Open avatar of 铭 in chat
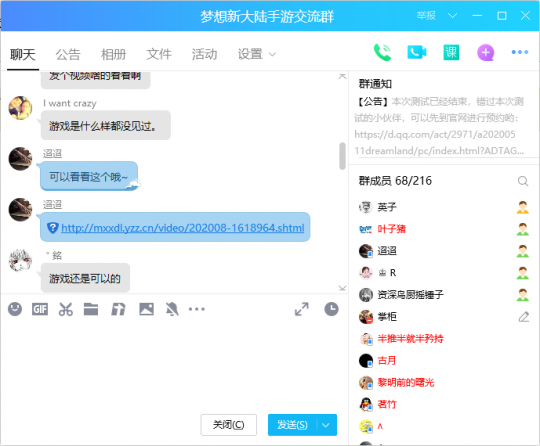Image resolution: width=540 pixels, height=446 pixels. 20,260
